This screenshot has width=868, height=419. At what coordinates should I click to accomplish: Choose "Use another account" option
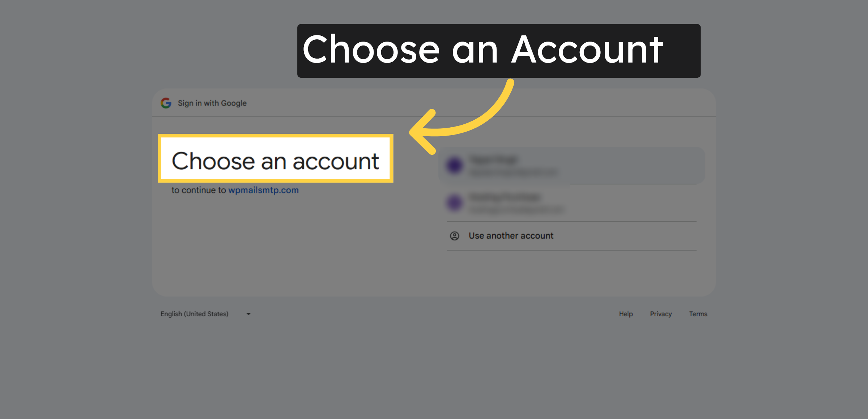coord(511,236)
